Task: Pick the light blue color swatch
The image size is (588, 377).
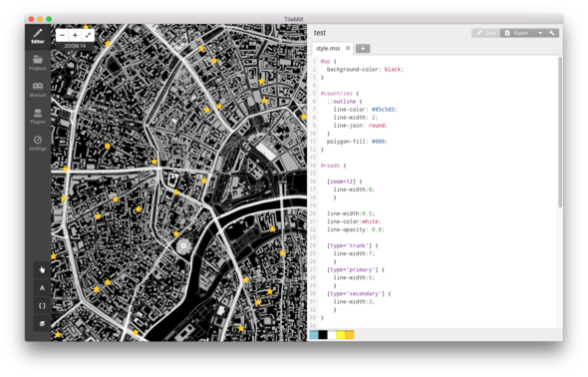Action: click(314, 334)
